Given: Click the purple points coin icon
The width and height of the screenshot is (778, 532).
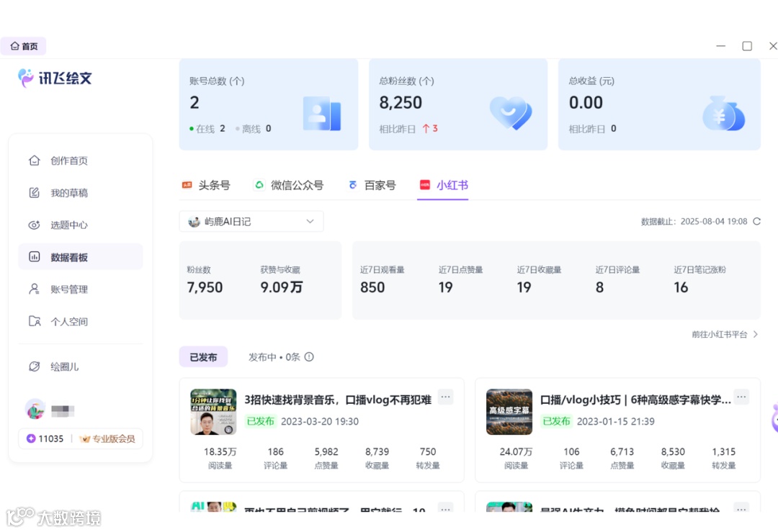Looking at the screenshot, I should [x=31, y=439].
